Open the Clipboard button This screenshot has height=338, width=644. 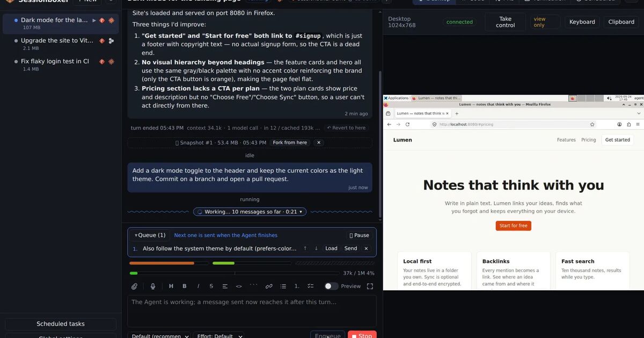pos(621,22)
